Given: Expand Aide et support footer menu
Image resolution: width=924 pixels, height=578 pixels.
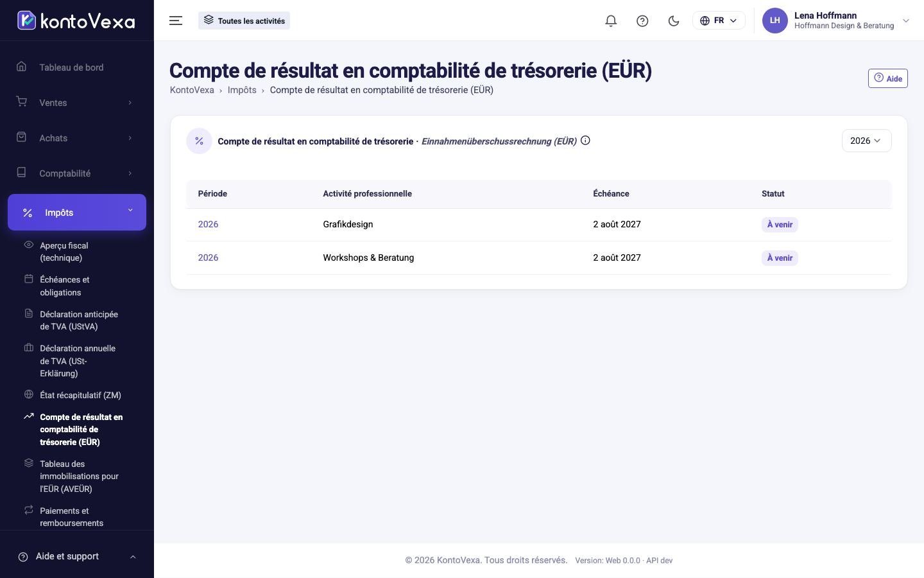Looking at the screenshot, I should click(x=77, y=557).
